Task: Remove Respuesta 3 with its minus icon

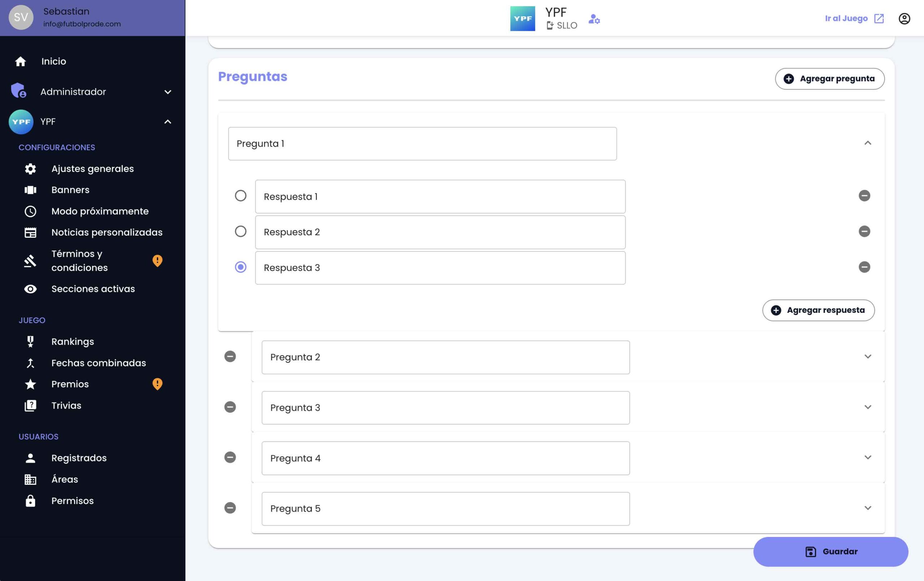Action: 864,267
